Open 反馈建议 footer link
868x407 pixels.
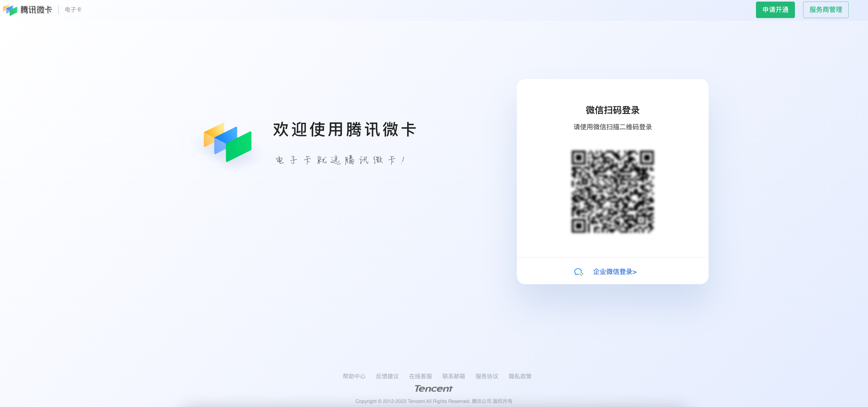click(x=387, y=376)
